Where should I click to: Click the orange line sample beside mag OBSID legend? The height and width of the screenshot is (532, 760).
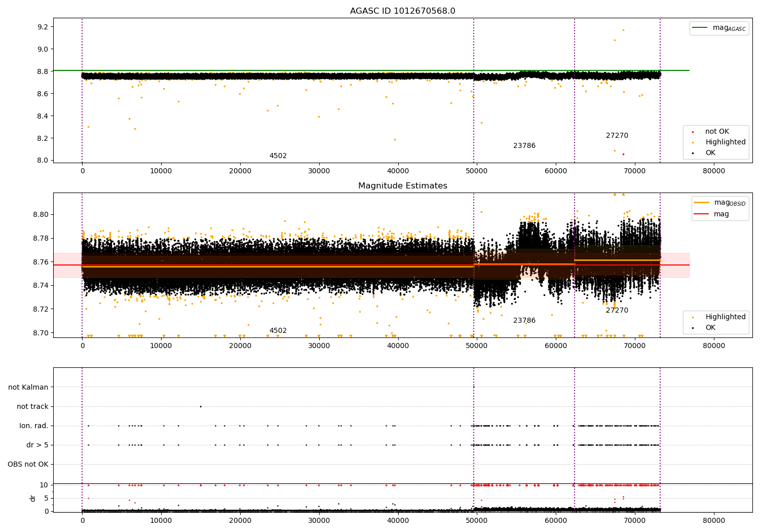[702, 203]
